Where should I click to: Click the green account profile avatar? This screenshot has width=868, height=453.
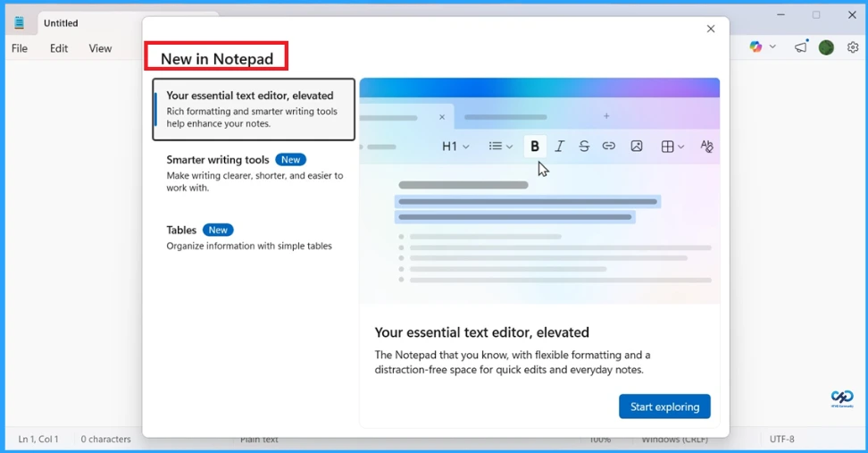tap(827, 47)
